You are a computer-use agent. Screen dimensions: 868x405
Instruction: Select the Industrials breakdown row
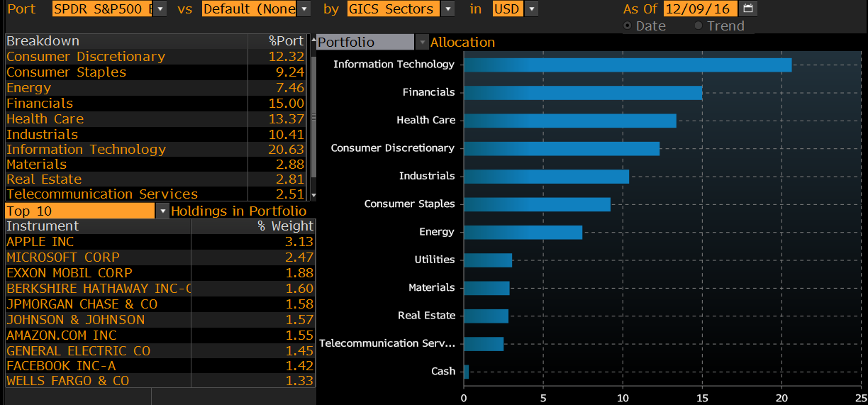[155, 135]
